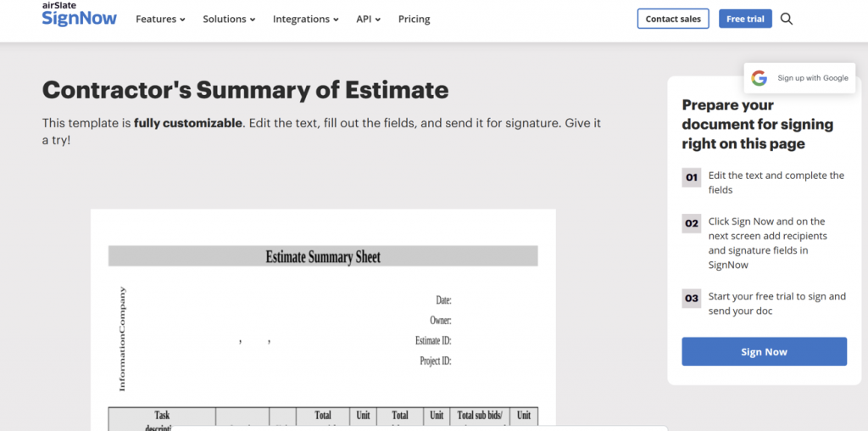868x431 pixels.
Task: Go to the Pricing page
Action: 414,19
